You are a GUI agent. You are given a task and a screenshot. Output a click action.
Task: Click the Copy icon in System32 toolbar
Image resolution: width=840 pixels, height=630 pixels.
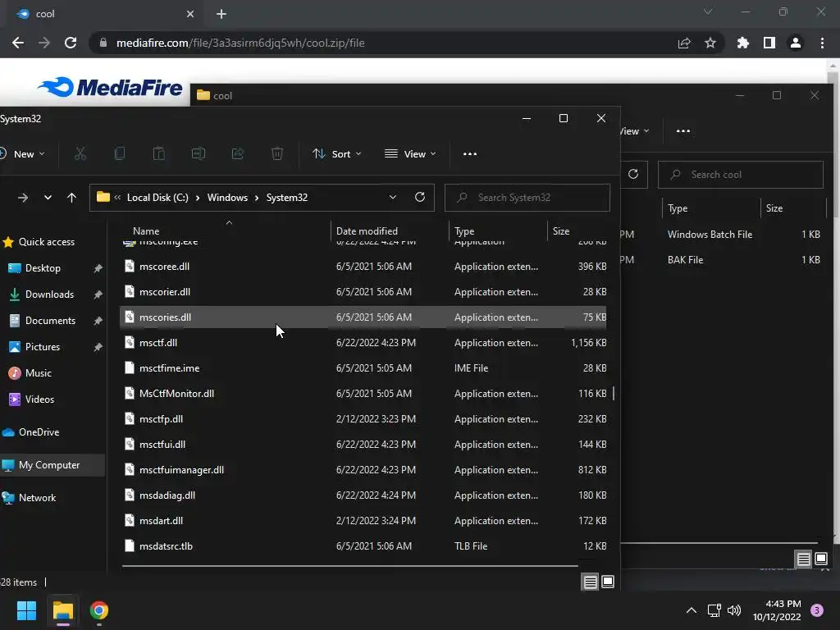120,153
